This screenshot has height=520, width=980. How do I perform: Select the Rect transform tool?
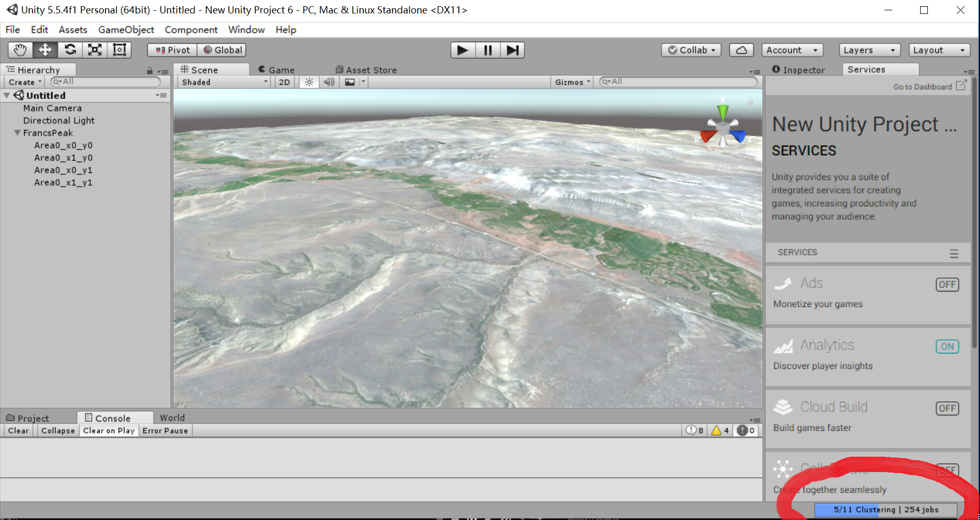coord(119,50)
